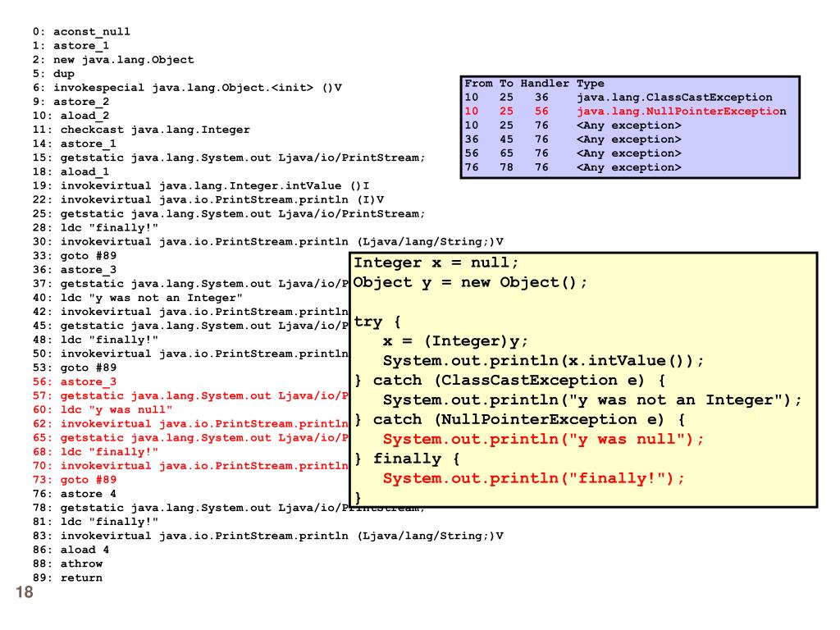840x630 pixels.
Task: Click '<Any exception>' in row starting 36
Action: click(629, 139)
